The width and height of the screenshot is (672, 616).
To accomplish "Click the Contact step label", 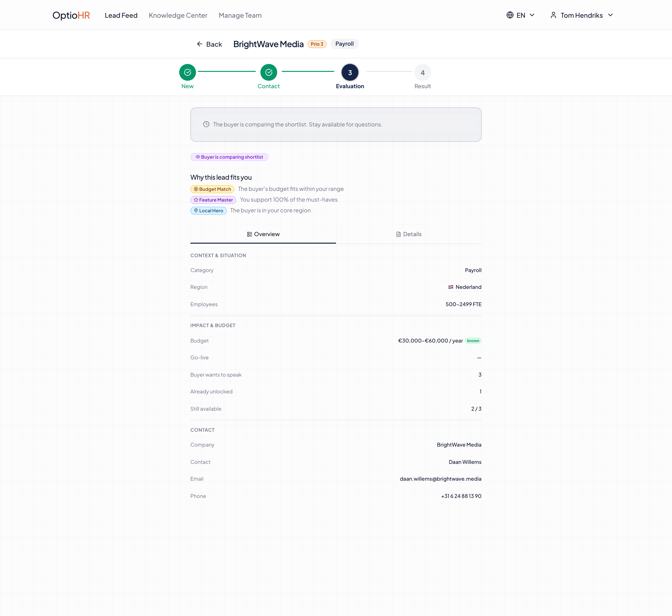I will 269,86.
